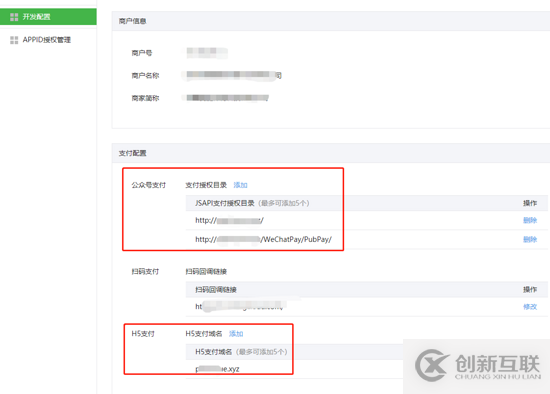Image resolution: width=550 pixels, height=394 pixels.
Task: Open APPID授权管理 in the sidebar
Action: click(x=47, y=40)
